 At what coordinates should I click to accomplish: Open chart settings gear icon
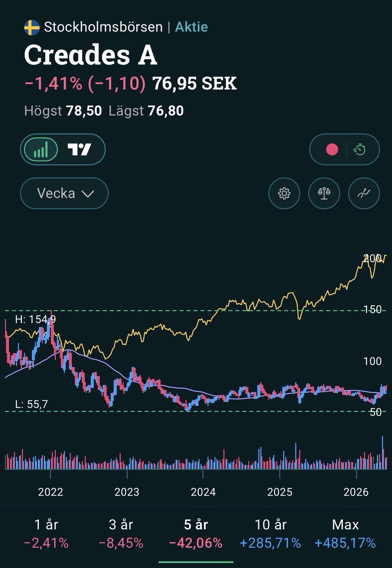pos(284,193)
